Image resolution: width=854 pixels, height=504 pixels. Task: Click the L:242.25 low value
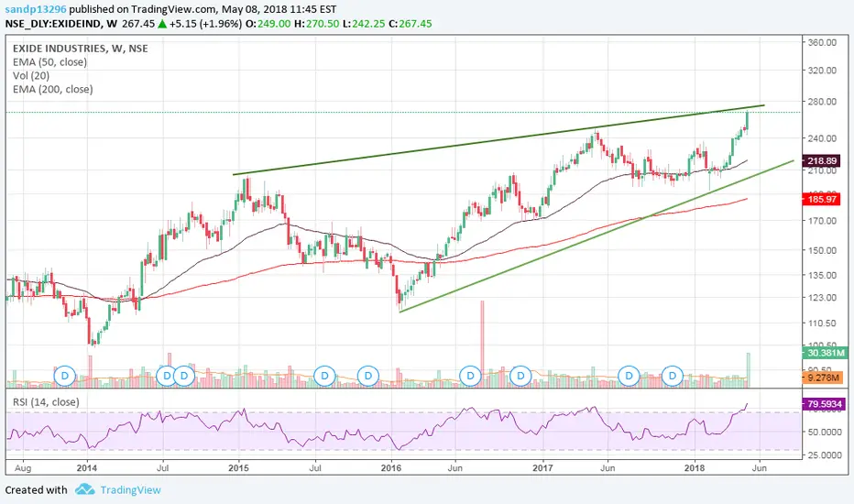coord(365,24)
